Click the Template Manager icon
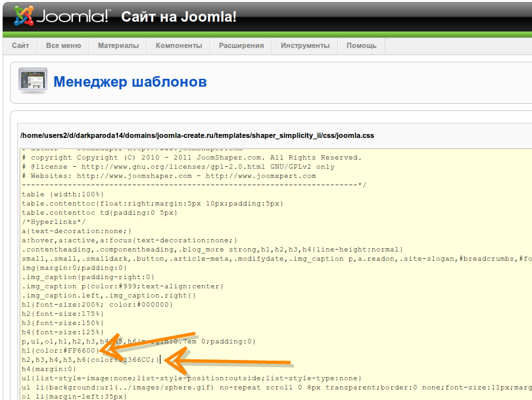Screen dimensions: 532x400 (32, 81)
